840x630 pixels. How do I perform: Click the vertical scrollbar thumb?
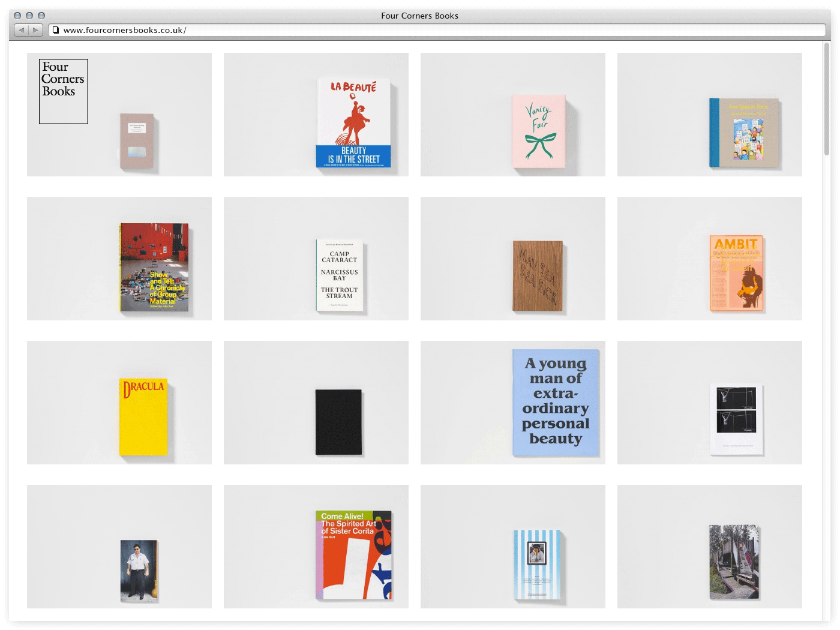coord(826,99)
